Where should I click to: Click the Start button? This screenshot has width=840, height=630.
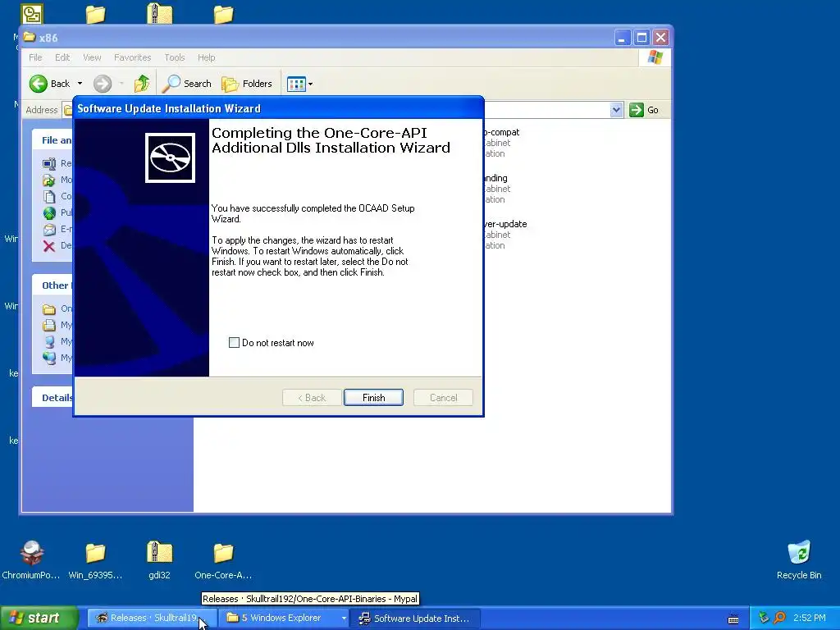39,619
